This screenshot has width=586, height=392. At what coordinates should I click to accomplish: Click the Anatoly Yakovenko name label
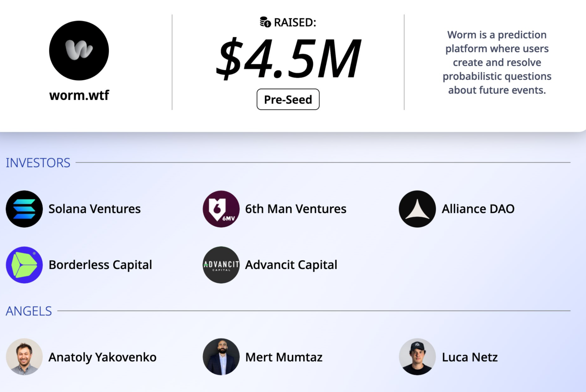point(102,357)
